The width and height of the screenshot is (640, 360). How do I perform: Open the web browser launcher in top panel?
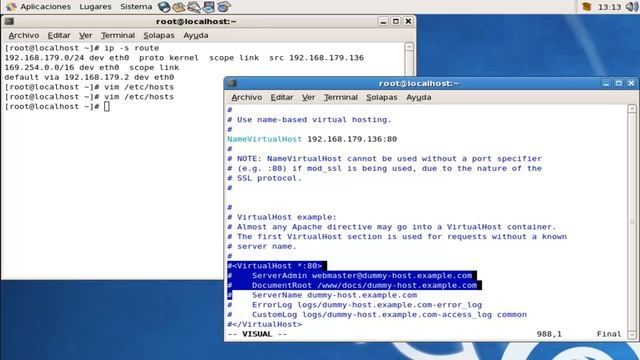pos(164,7)
